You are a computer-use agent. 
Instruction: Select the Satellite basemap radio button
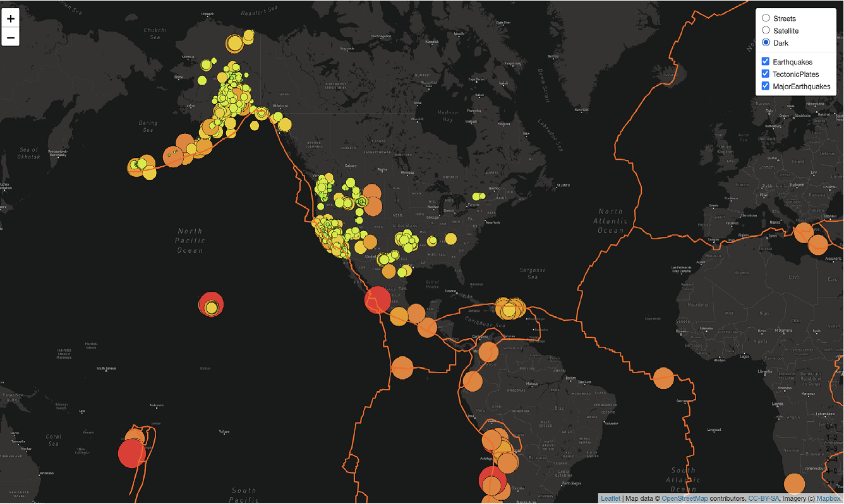765,30
